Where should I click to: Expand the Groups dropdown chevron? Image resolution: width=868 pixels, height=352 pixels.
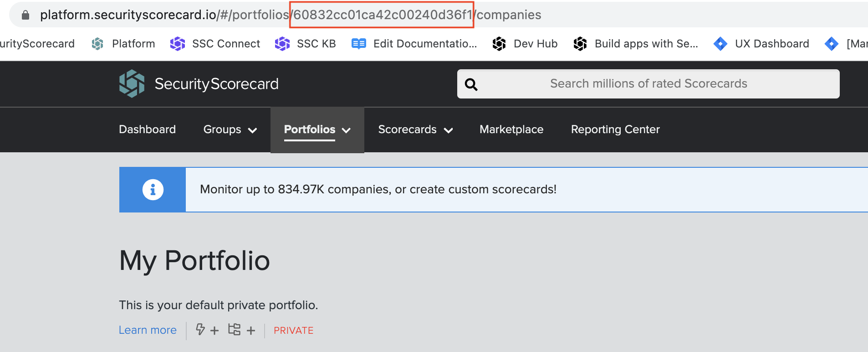point(252,130)
